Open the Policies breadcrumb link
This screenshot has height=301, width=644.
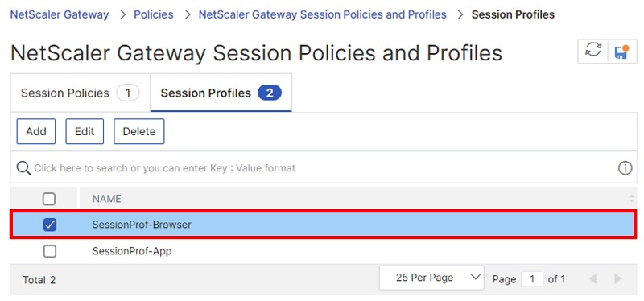click(154, 14)
